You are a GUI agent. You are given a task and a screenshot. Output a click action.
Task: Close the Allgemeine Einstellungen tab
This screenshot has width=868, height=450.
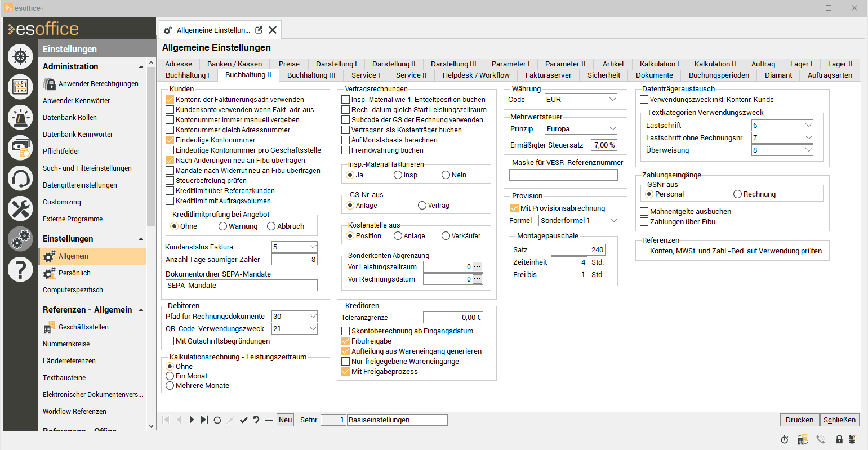click(x=273, y=30)
